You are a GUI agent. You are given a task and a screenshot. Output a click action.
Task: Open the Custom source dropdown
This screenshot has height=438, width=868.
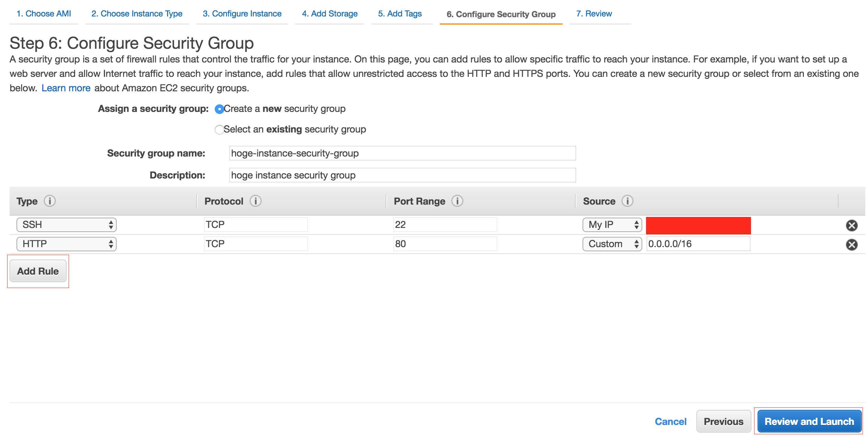[612, 244]
